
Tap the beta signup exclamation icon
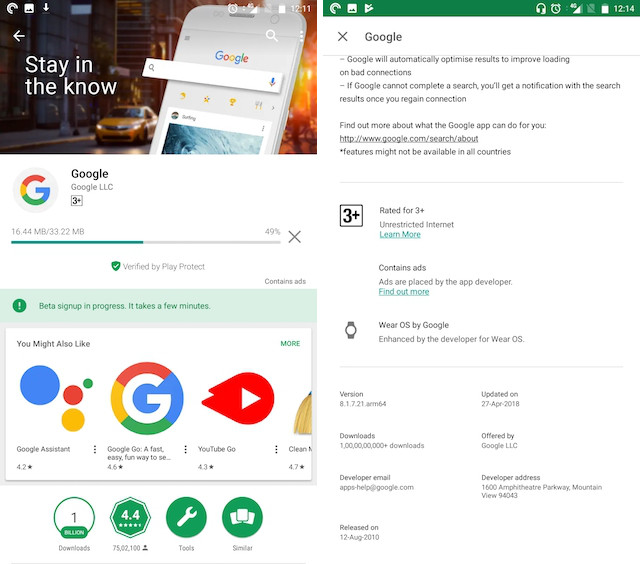(x=19, y=305)
